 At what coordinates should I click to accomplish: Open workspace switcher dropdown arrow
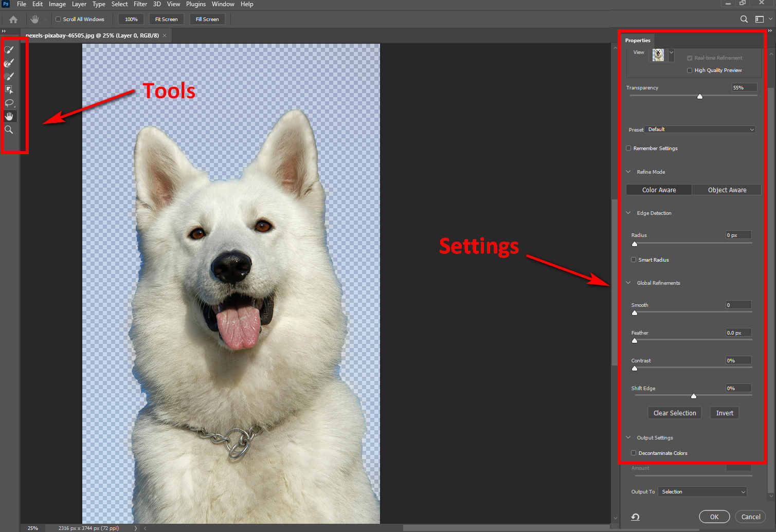(770, 19)
